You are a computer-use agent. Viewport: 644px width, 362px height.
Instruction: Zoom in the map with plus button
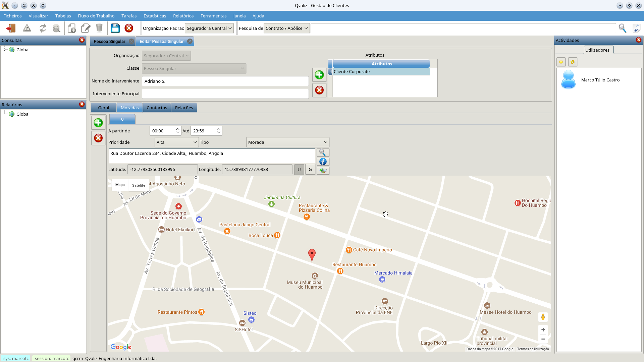543,330
